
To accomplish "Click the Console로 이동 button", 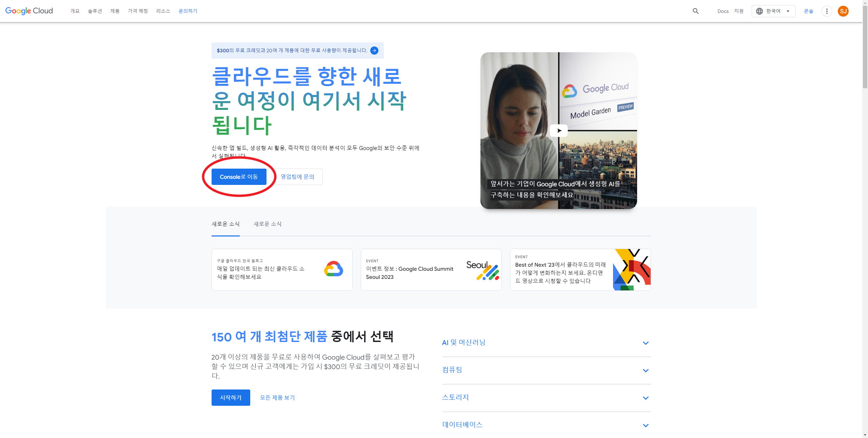I will [x=239, y=177].
